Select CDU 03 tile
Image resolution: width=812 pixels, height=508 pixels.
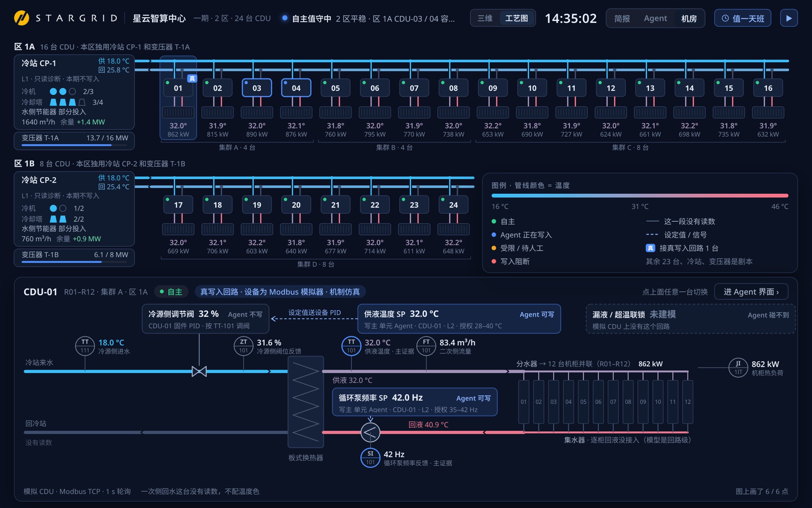(x=257, y=88)
